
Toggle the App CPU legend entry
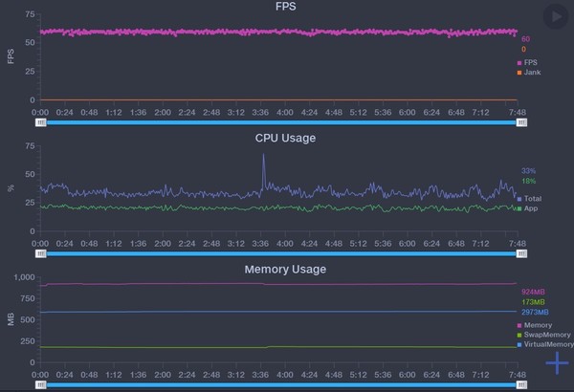[527, 208]
